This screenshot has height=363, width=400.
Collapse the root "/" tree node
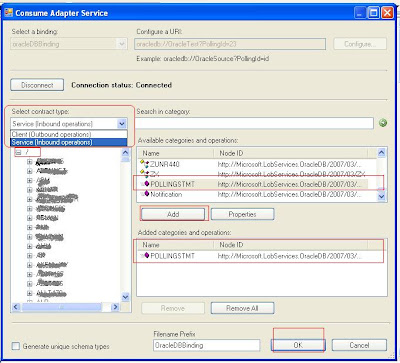click(18, 152)
